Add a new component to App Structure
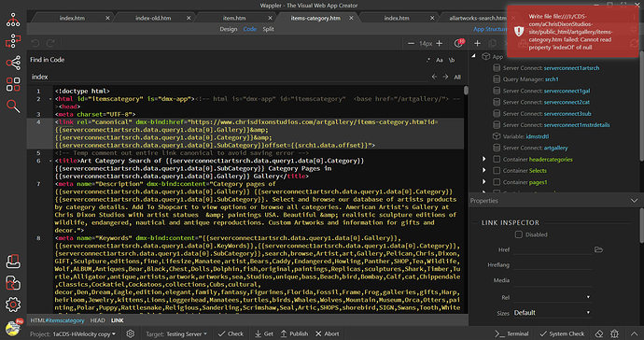 point(477,43)
